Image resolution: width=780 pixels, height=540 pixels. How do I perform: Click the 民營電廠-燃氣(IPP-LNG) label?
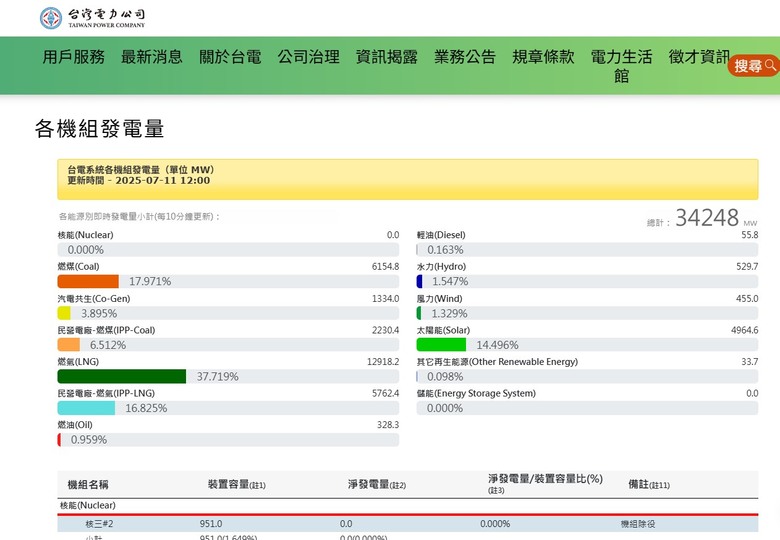pyautogui.click(x=106, y=393)
